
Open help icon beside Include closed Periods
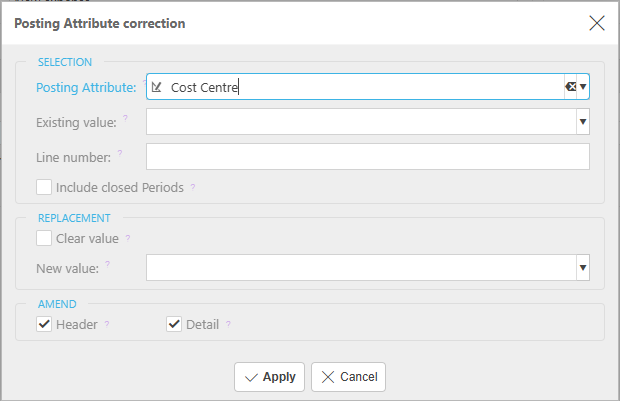click(193, 187)
